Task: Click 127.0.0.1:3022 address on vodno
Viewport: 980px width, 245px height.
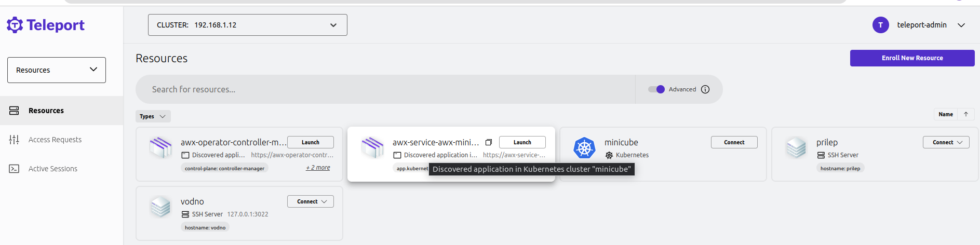Action: (x=248, y=214)
